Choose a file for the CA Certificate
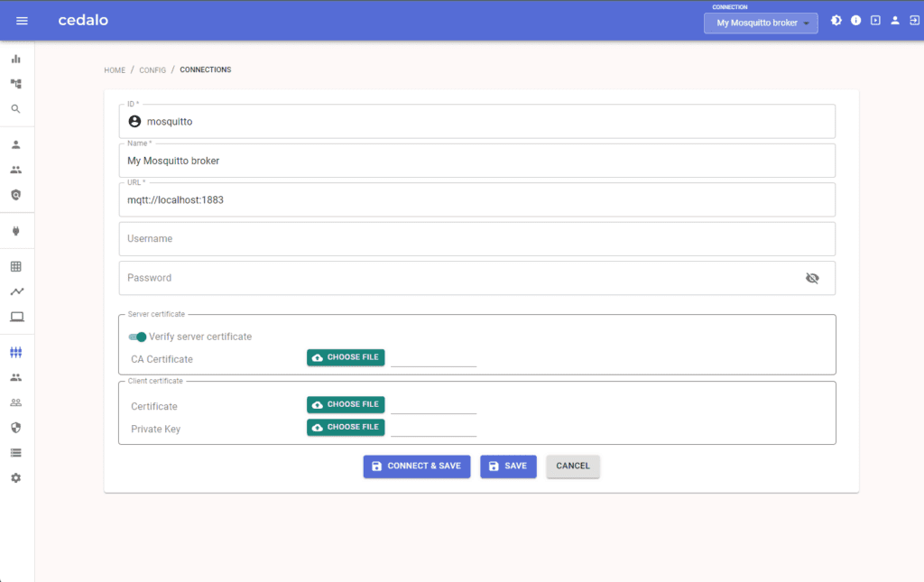 (x=346, y=357)
